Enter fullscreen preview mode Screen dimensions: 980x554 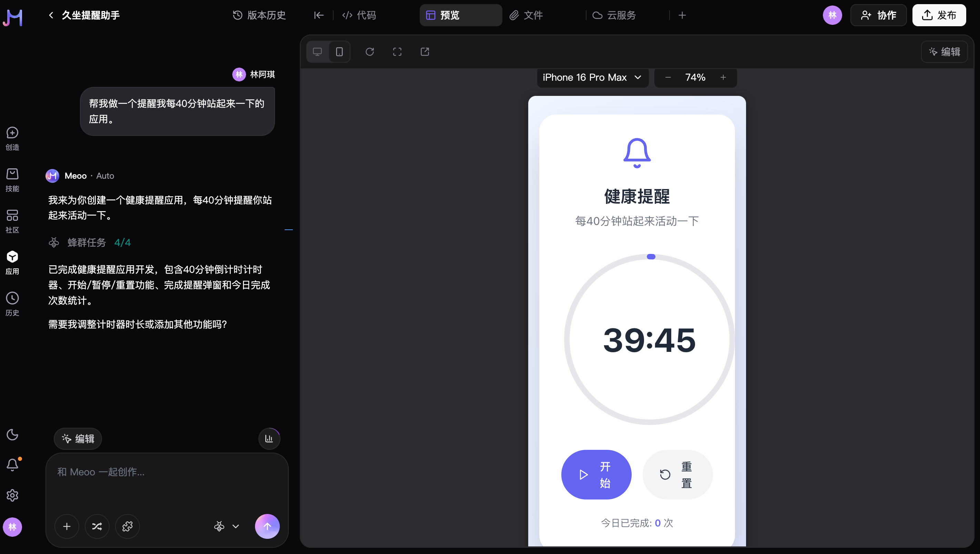397,51
